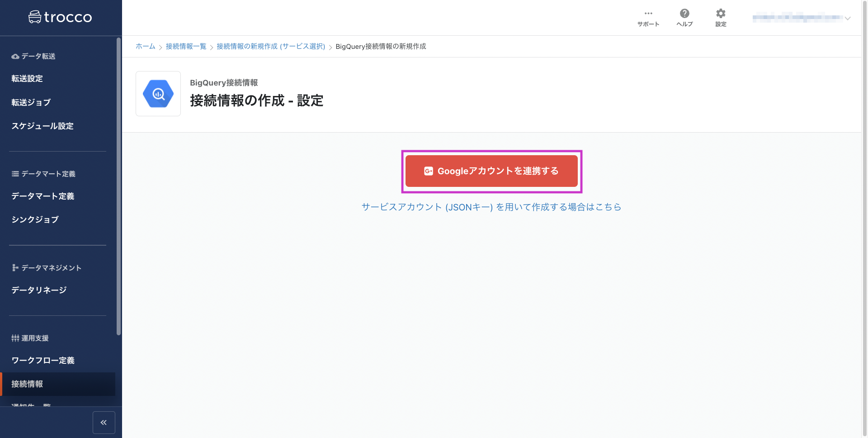Click the データマート定義 list icon heading
Screen dimensions: 868x438
[15, 174]
